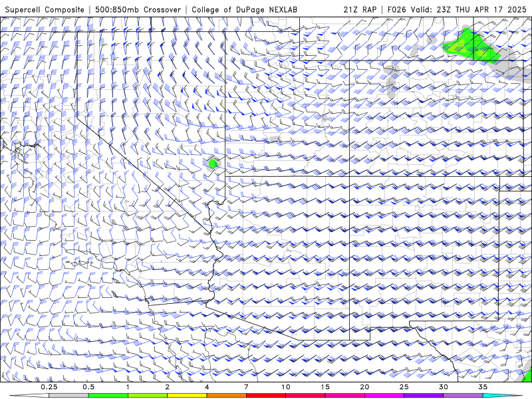This screenshot has height=399, width=532.
Task: Click the '20' colorbar label
Action: (x=364, y=387)
